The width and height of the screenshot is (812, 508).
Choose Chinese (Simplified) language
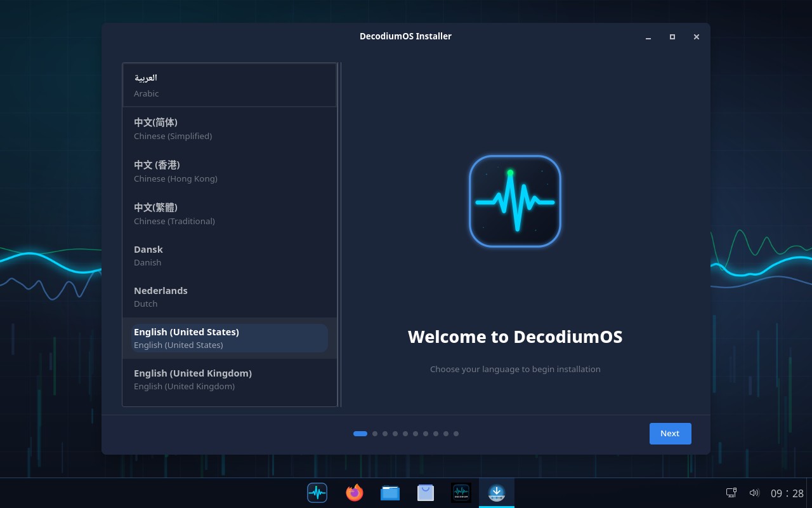[x=230, y=128]
